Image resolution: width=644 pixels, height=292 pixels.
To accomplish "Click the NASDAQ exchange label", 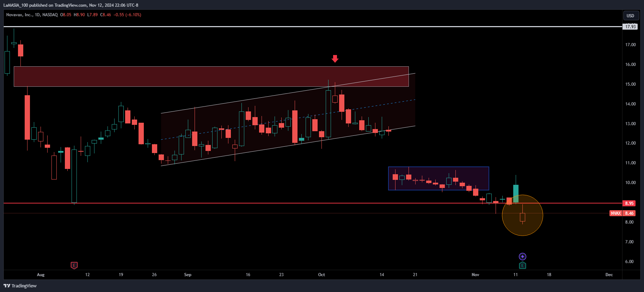I will [50, 15].
